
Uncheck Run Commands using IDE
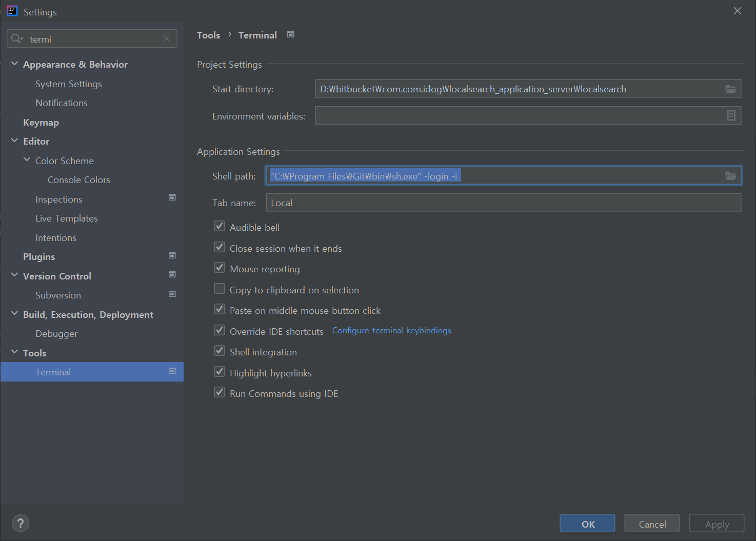tap(220, 392)
